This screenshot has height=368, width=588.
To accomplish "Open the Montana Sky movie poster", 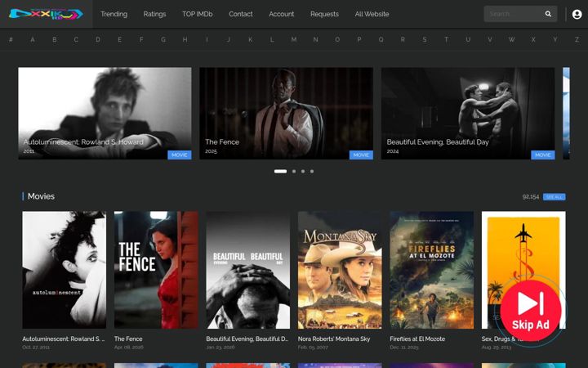I will 340,270.
